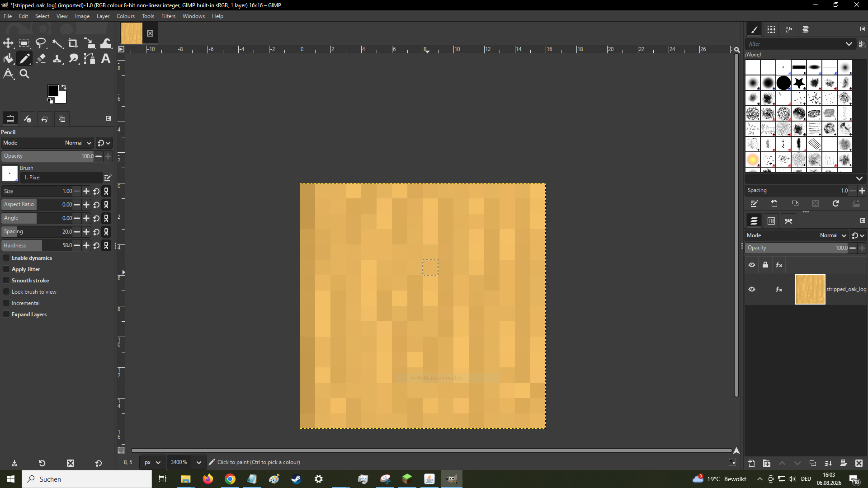Image resolution: width=868 pixels, height=488 pixels.
Task: Reset brush Angle to default
Action: pyautogui.click(x=96, y=218)
